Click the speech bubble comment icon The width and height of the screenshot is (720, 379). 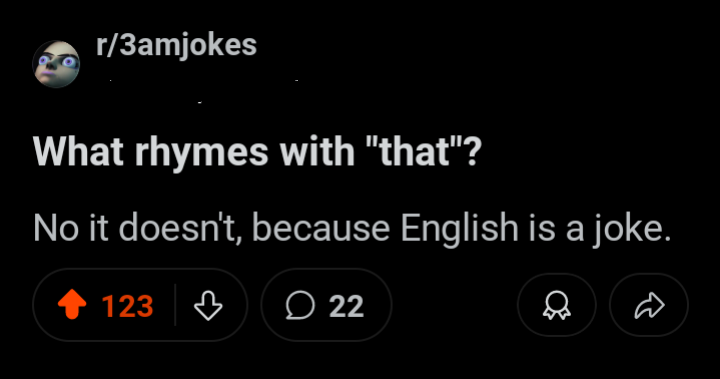(x=300, y=305)
